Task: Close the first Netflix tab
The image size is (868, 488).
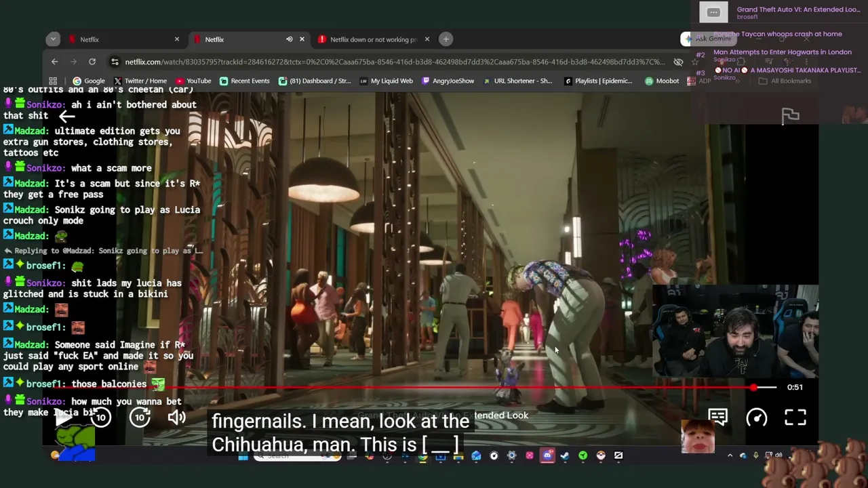Action: pyautogui.click(x=177, y=39)
